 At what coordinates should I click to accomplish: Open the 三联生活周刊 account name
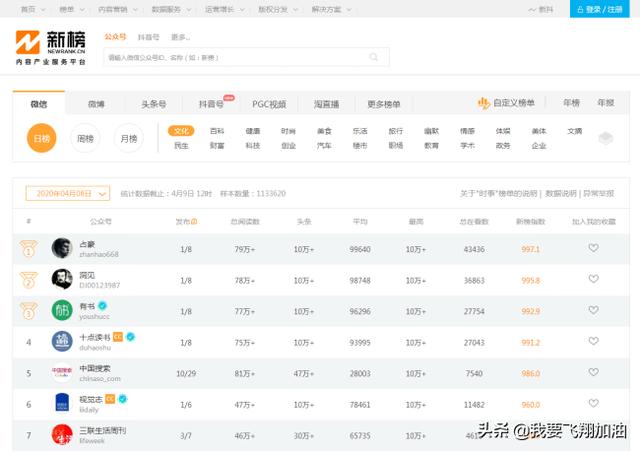pyautogui.click(x=102, y=430)
